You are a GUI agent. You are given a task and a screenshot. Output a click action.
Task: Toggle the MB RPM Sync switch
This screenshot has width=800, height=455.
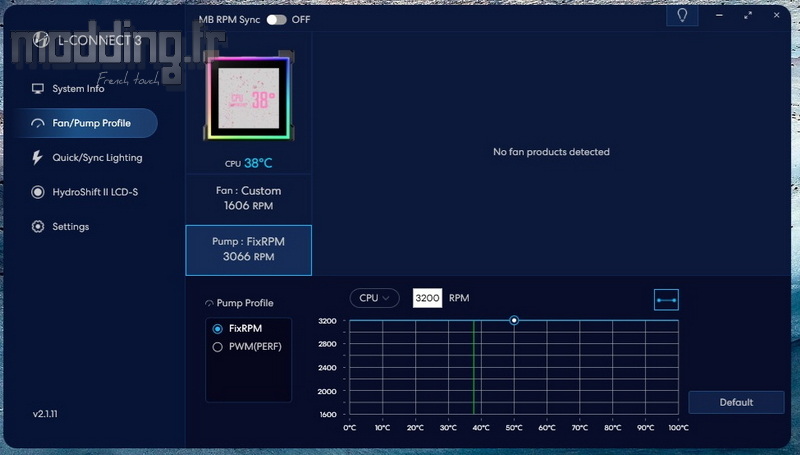(276, 20)
